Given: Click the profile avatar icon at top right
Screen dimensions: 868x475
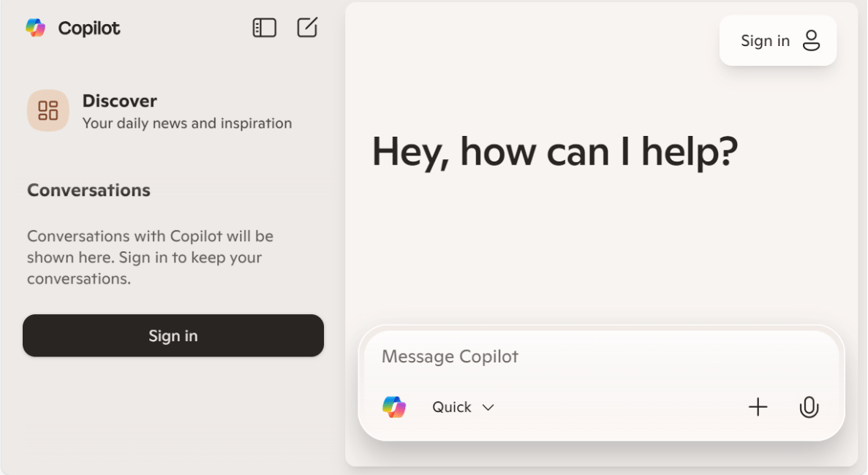Looking at the screenshot, I should pos(811,41).
